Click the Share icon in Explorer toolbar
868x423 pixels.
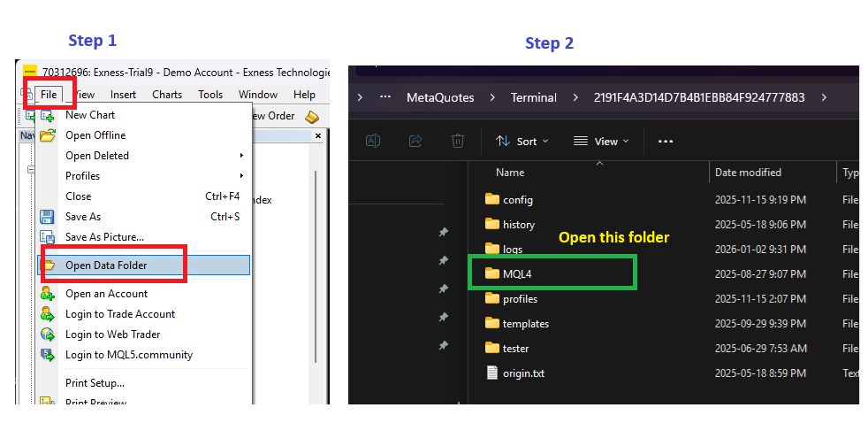click(415, 141)
